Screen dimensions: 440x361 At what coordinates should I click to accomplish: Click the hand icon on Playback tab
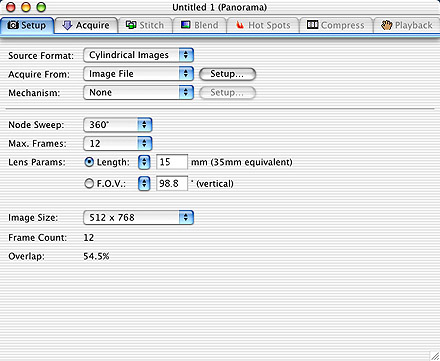(386, 25)
